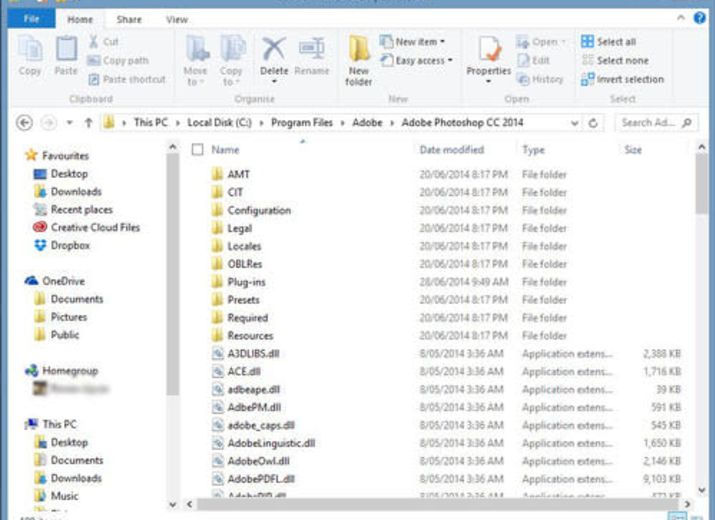Switch to the View ribbon tab
715x520 pixels.
pyautogui.click(x=177, y=20)
